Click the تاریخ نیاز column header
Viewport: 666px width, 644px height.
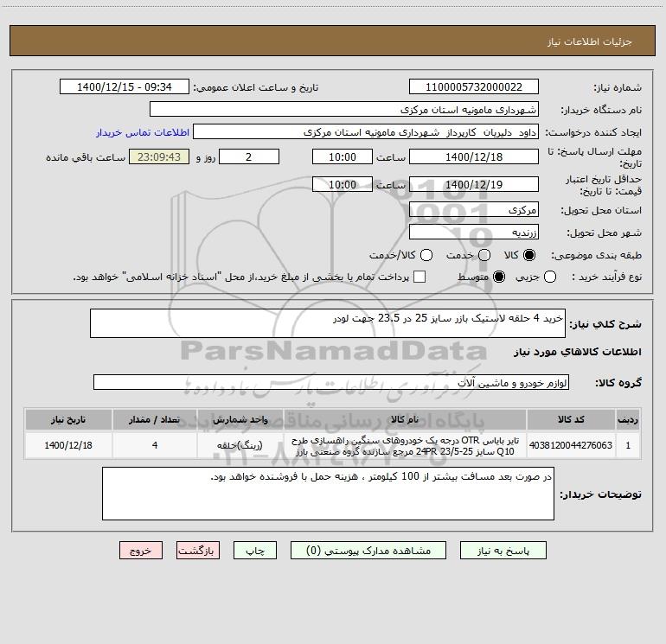pyautogui.click(x=68, y=420)
